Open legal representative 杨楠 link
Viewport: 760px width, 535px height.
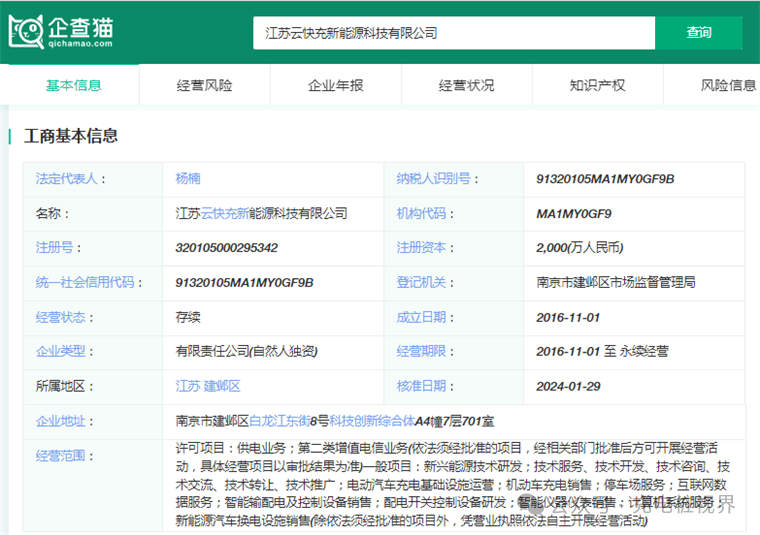(188, 178)
